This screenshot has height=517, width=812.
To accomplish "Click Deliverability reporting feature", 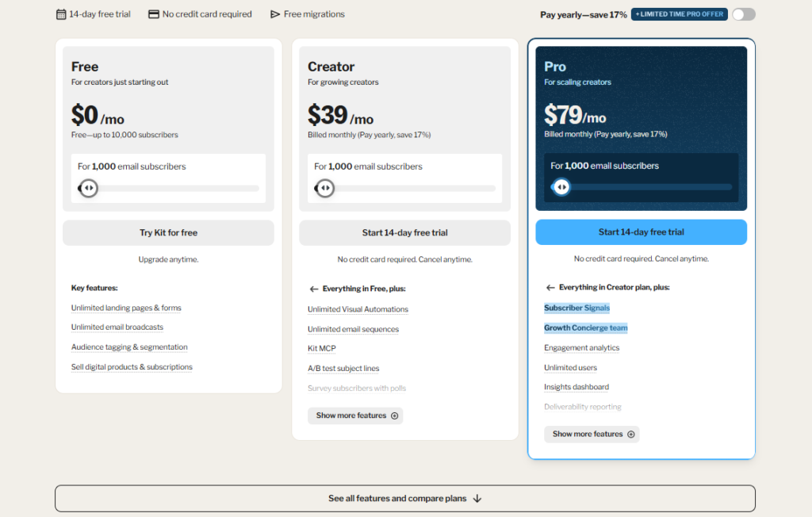I will pos(583,407).
